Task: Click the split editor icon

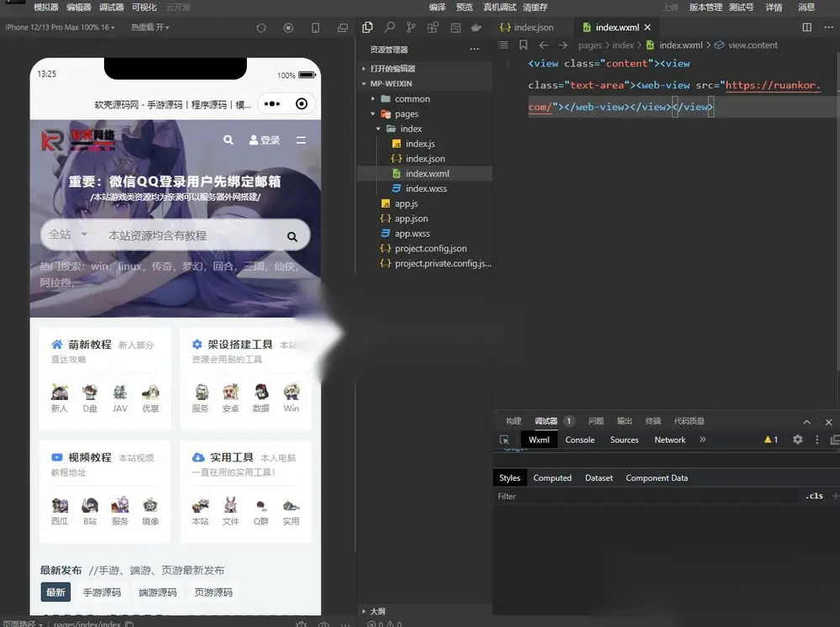Action: click(806, 27)
